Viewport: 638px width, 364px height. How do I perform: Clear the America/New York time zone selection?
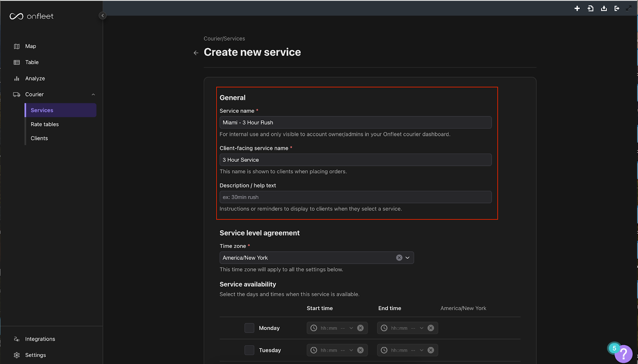click(x=399, y=258)
